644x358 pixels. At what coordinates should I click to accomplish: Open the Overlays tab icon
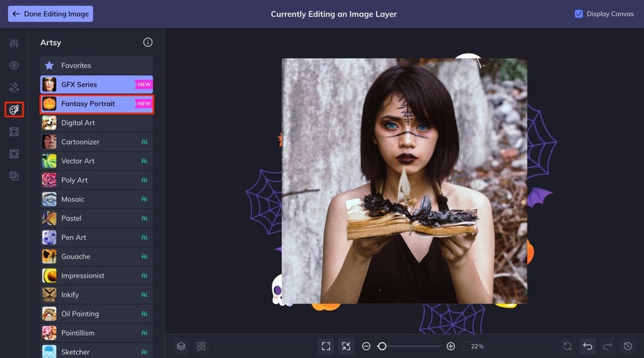click(x=14, y=154)
